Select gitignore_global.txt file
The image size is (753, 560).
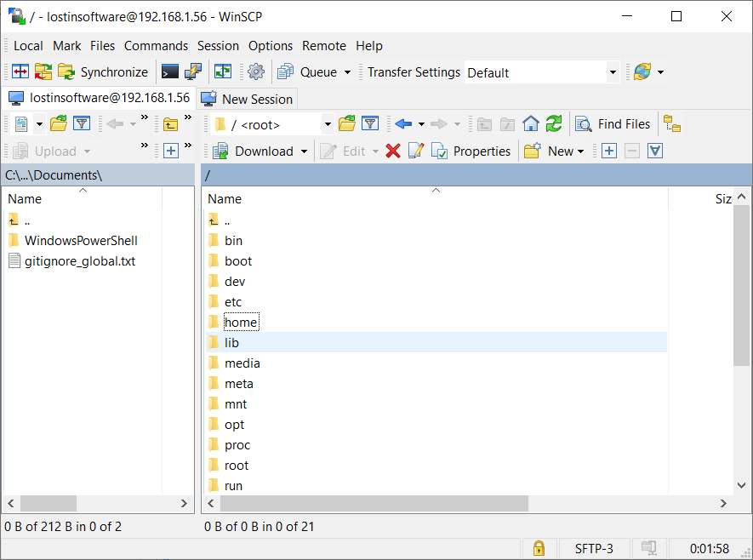coord(72,261)
